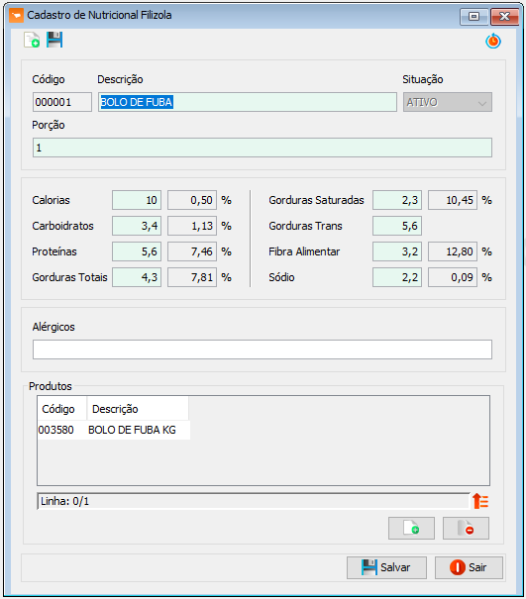This screenshot has width=526, height=599.
Task: Click the Sódio value field
Action: [x=397, y=277]
